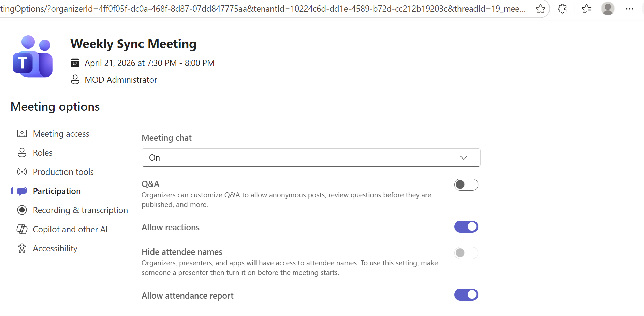
Task: Select Participation section
Action: click(x=57, y=191)
